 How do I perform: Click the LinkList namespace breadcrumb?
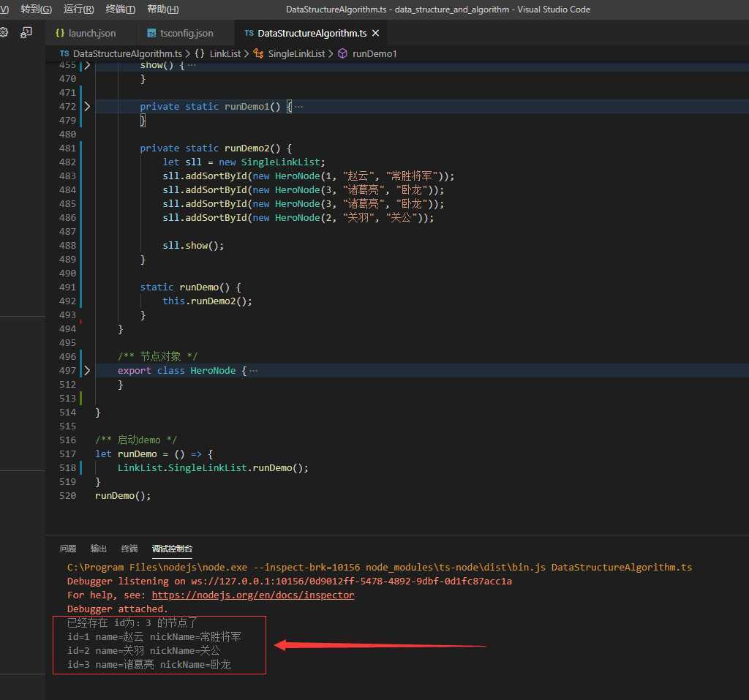225,53
